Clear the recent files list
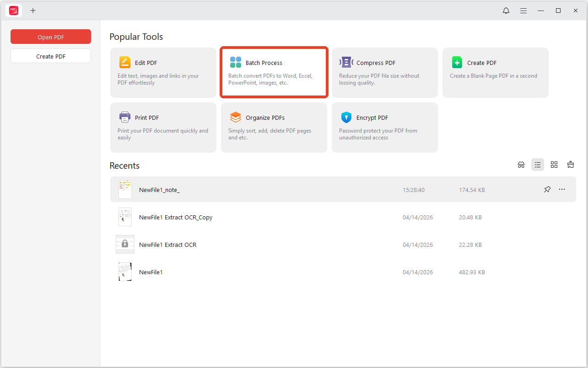The image size is (588, 368). point(571,164)
